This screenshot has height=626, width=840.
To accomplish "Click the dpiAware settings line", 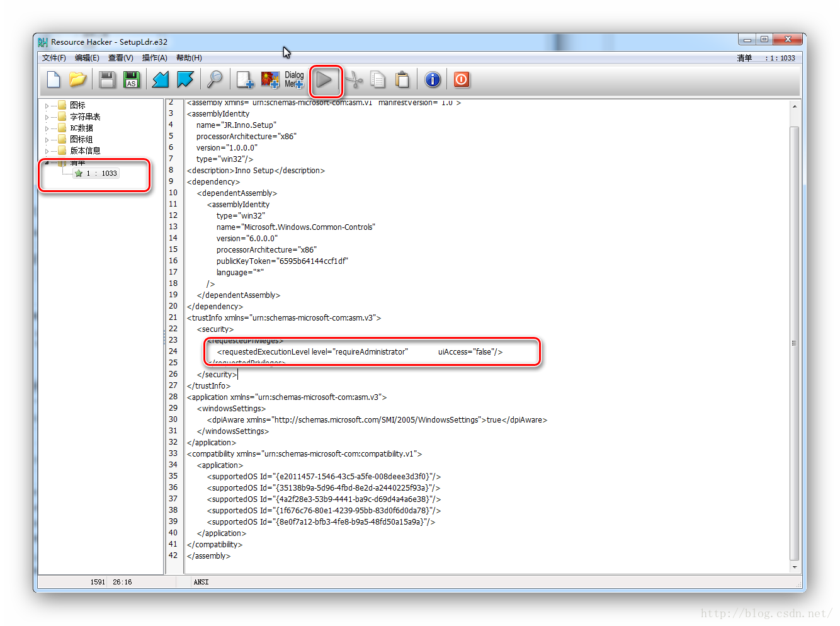I will click(x=377, y=419).
